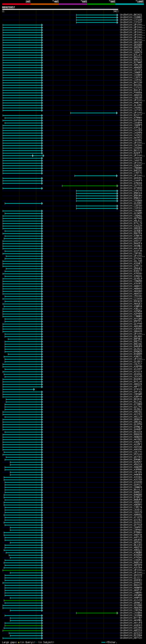146x644 pixels.
Task: Click the UniRef100_Q6D2N2 label
Action: click(x=131, y=48)
